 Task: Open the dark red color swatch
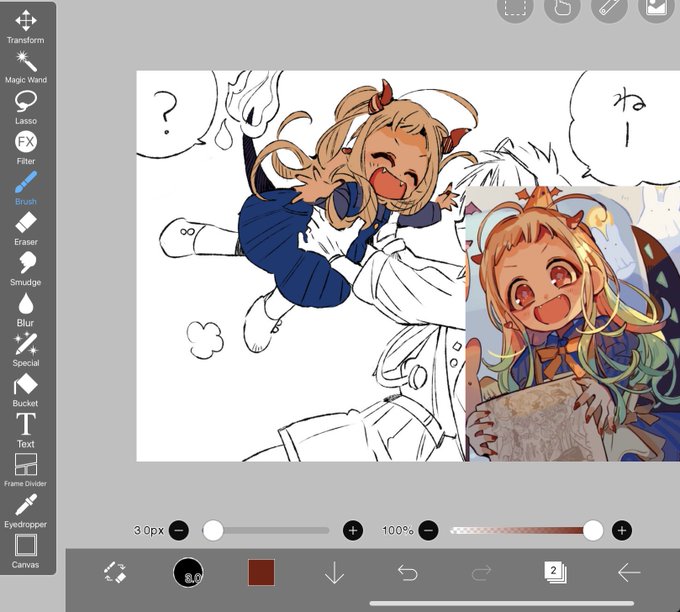[261, 573]
